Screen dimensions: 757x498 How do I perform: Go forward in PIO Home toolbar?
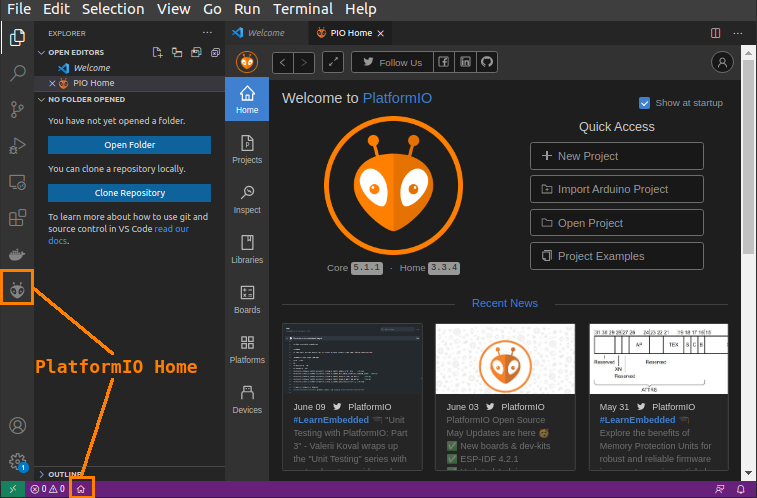[x=304, y=63]
